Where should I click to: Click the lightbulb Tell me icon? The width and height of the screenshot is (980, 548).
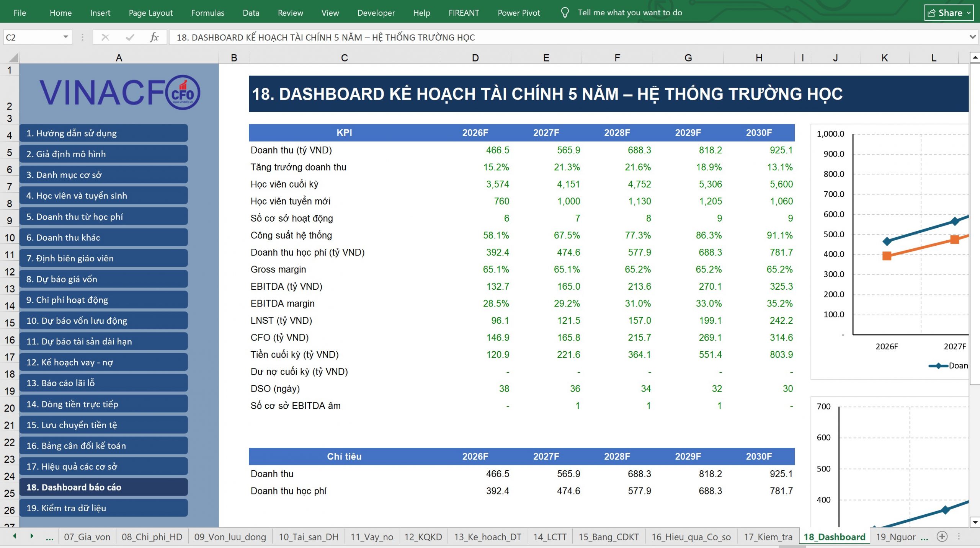pos(565,13)
